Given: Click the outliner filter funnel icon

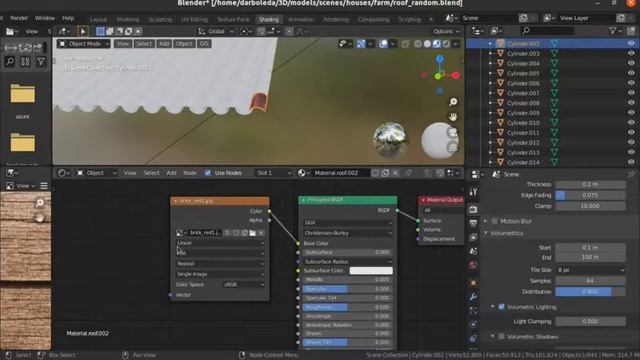Looking at the screenshot, I should 613,31.
